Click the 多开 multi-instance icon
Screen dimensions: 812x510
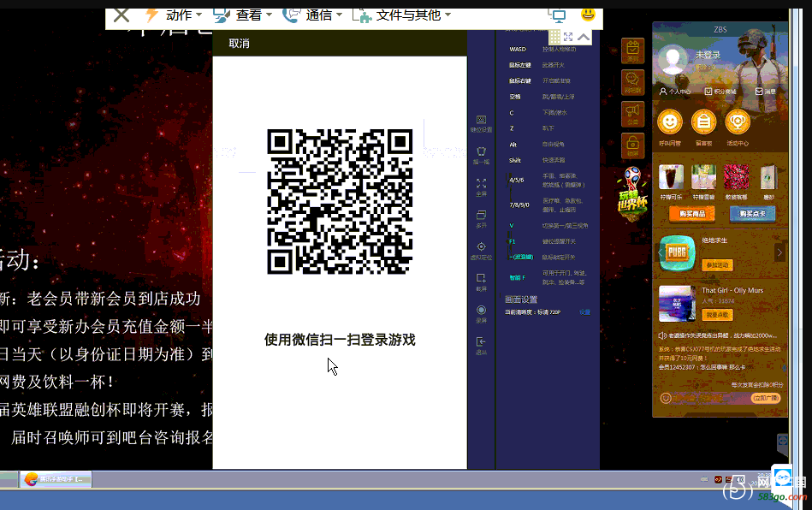point(481,219)
